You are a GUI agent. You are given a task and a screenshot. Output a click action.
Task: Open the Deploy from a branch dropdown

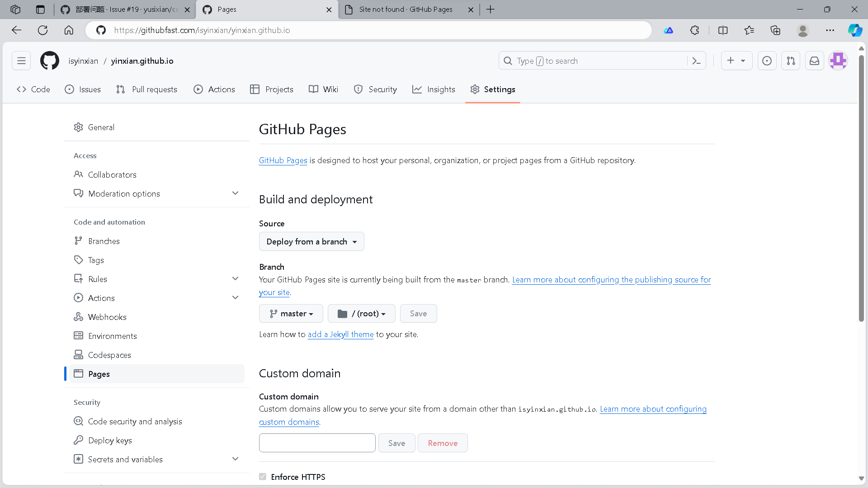pyautogui.click(x=311, y=242)
